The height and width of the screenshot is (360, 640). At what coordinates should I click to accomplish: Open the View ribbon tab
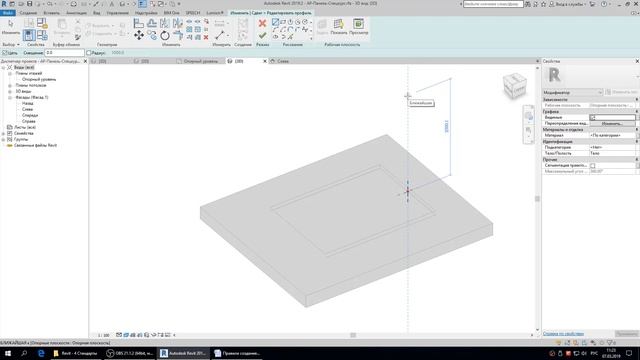tap(97, 13)
